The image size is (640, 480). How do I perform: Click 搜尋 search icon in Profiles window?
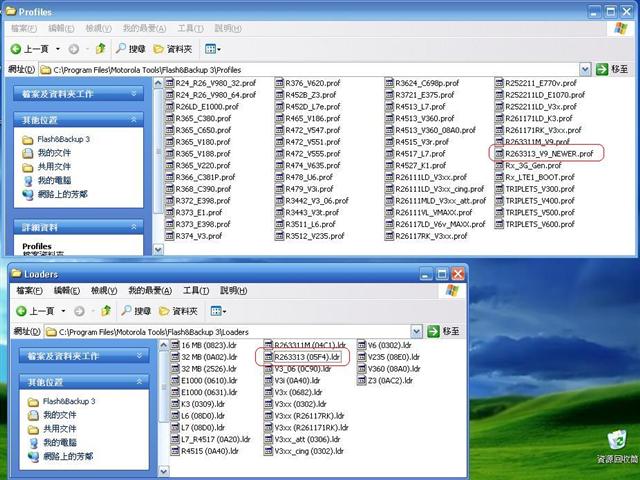(x=131, y=48)
